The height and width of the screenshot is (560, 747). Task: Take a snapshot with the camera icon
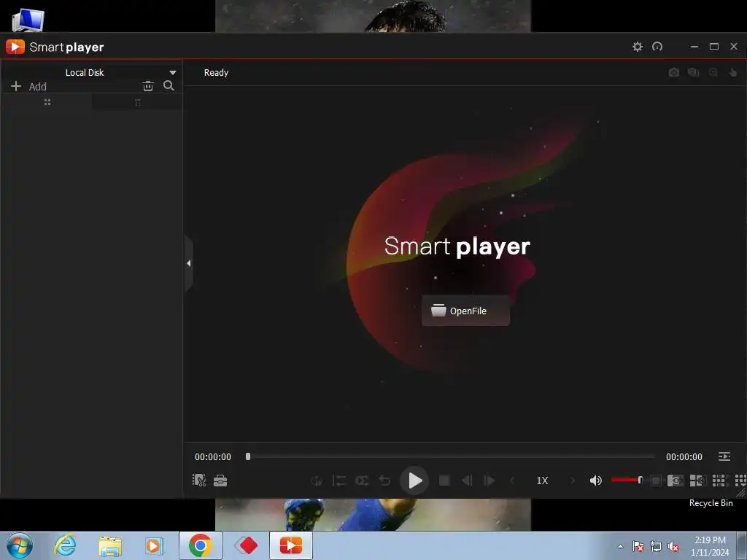tap(673, 72)
